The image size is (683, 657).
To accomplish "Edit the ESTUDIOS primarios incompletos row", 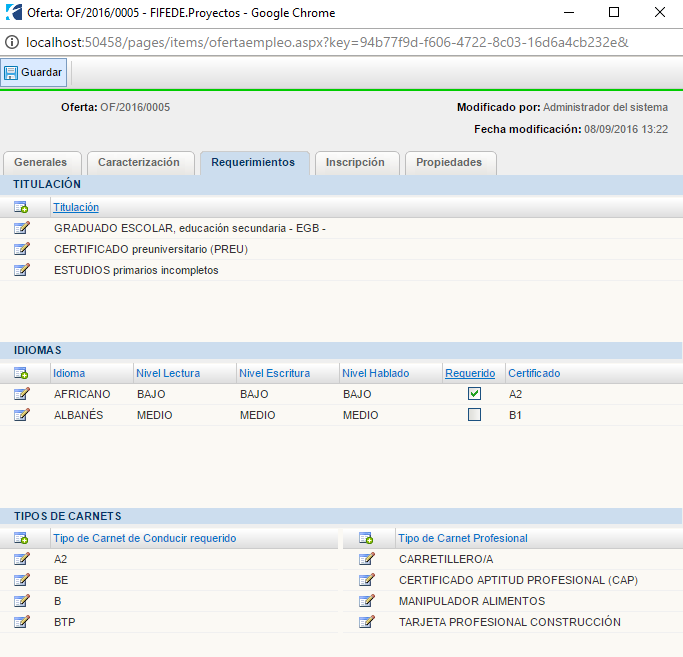I will tap(21, 270).
